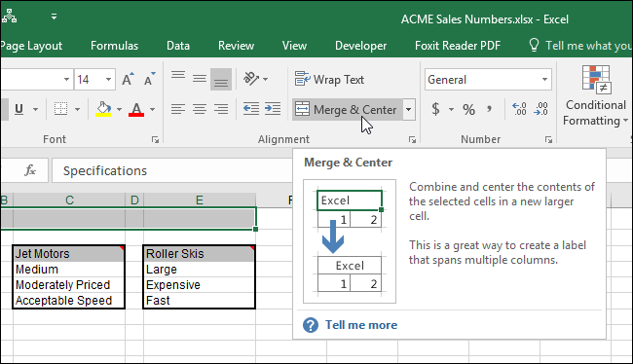Toggle Bottom Align vertical alignment
Viewport: 633px width, 364px height.
pyautogui.click(x=221, y=79)
